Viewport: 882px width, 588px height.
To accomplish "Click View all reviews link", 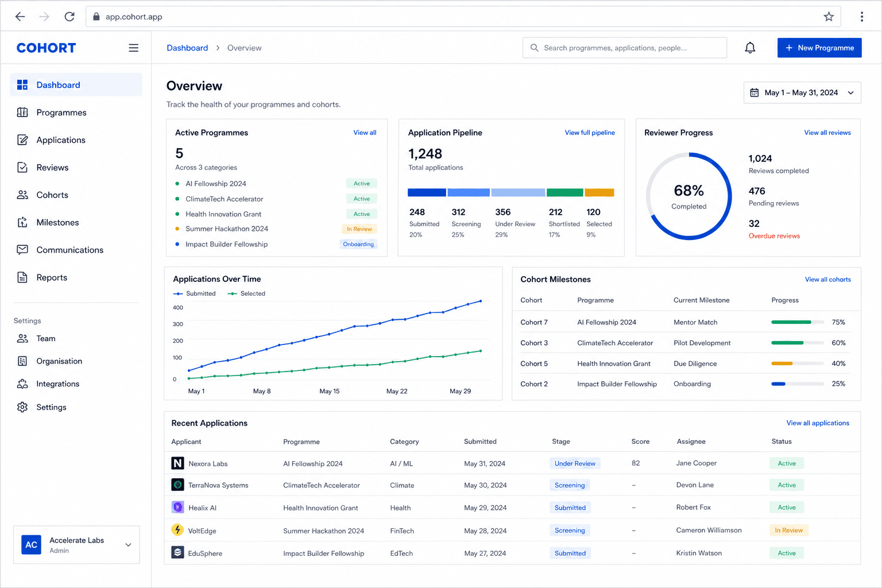I will tap(827, 133).
